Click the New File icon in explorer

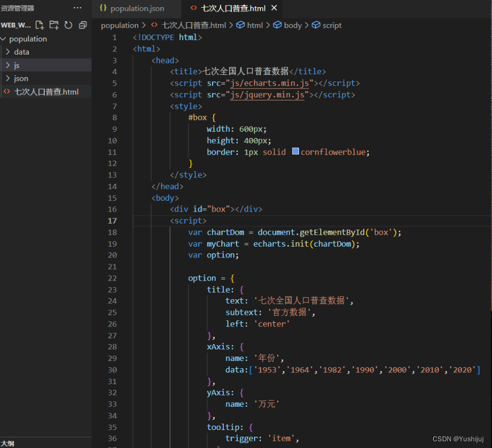pyautogui.click(x=40, y=25)
